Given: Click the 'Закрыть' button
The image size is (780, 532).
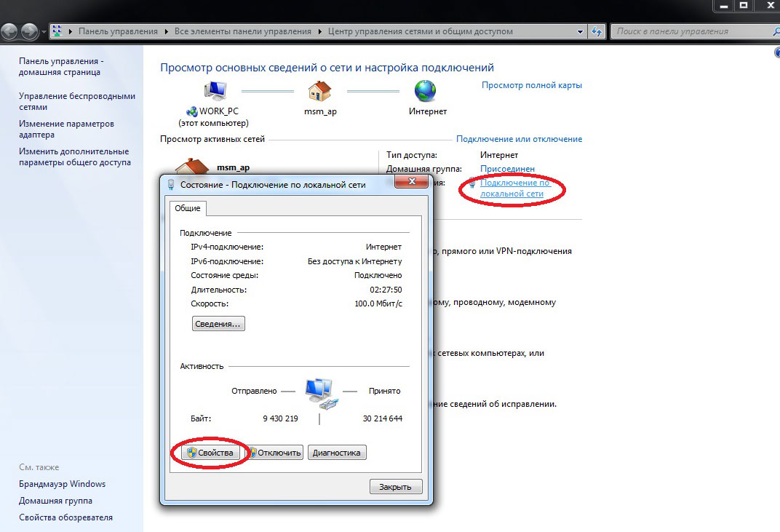Looking at the screenshot, I should coord(396,487).
